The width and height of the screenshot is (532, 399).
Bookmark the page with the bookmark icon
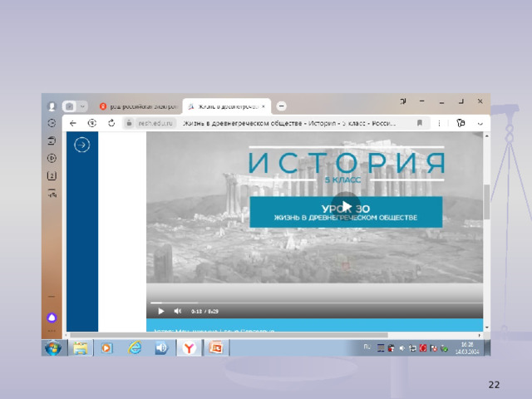[420, 123]
